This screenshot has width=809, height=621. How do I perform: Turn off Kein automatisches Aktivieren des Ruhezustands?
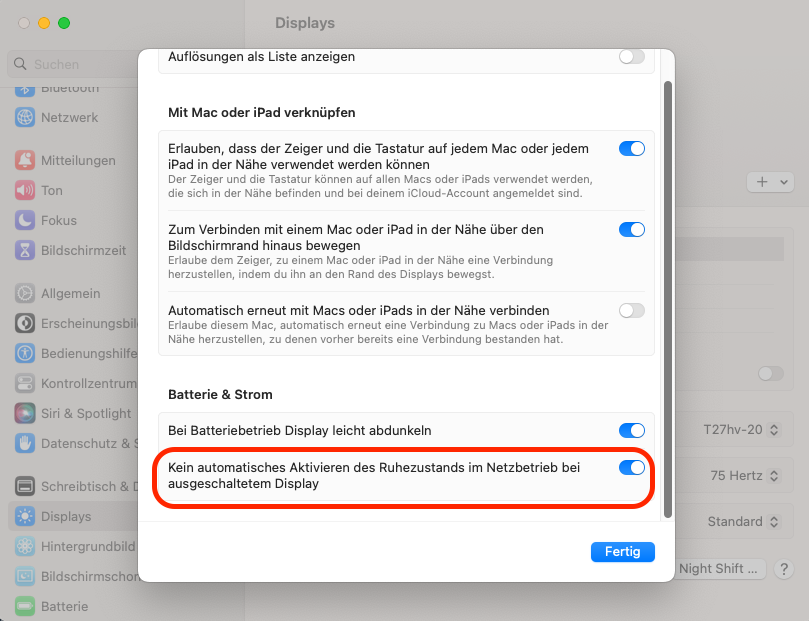(x=632, y=467)
